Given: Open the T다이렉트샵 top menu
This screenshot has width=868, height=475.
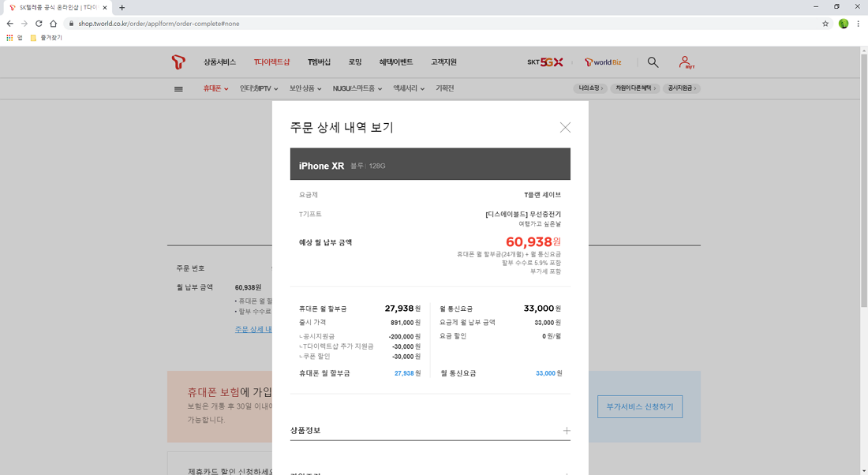Looking at the screenshot, I should coord(271,62).
